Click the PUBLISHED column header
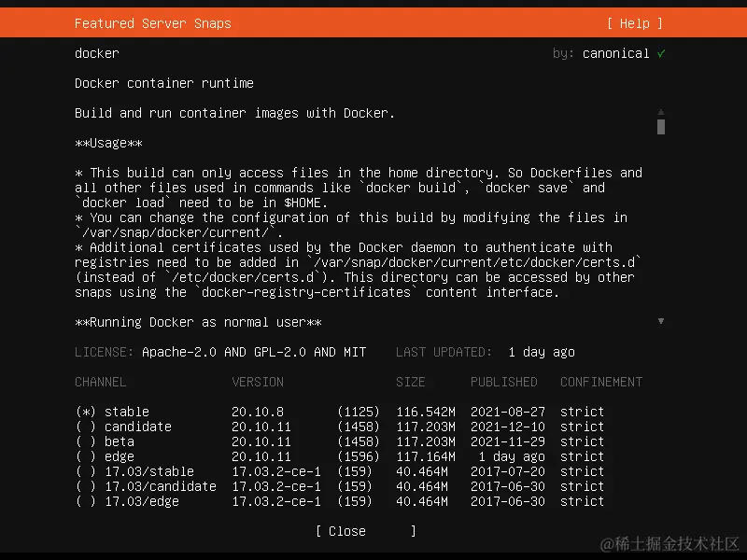 click(504, 382)
